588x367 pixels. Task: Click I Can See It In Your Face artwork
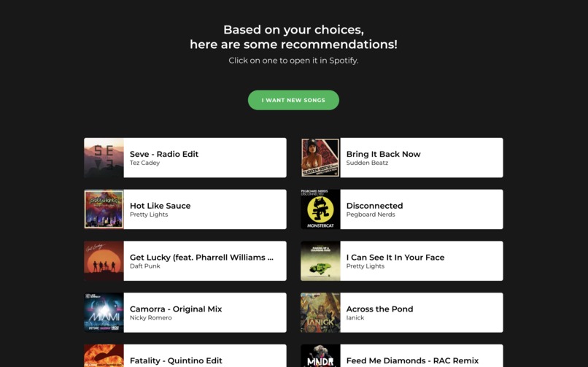320,261
